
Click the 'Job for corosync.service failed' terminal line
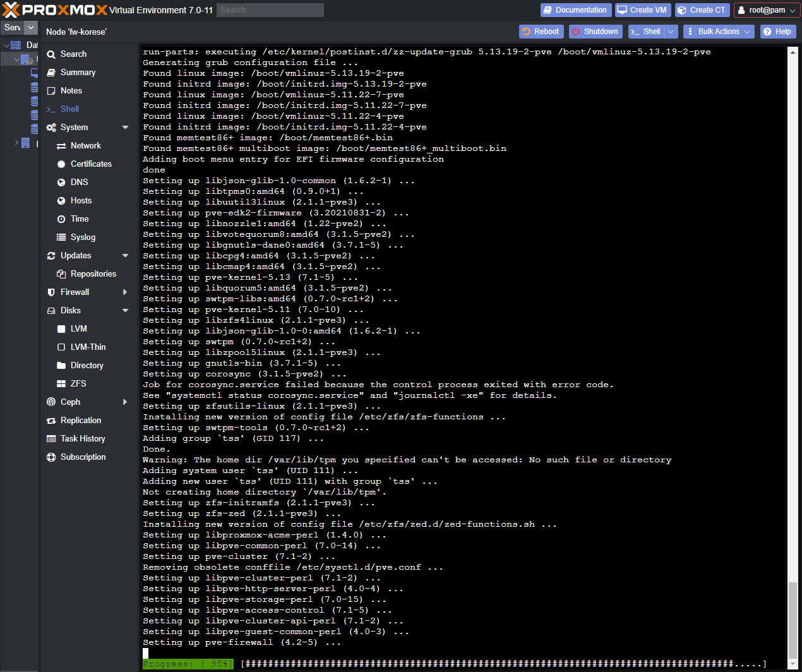click(x=378, y=385)
